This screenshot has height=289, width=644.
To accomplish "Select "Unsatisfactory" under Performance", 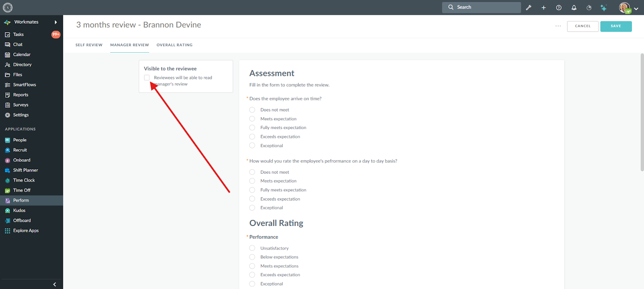I will [x=252, y=248].
